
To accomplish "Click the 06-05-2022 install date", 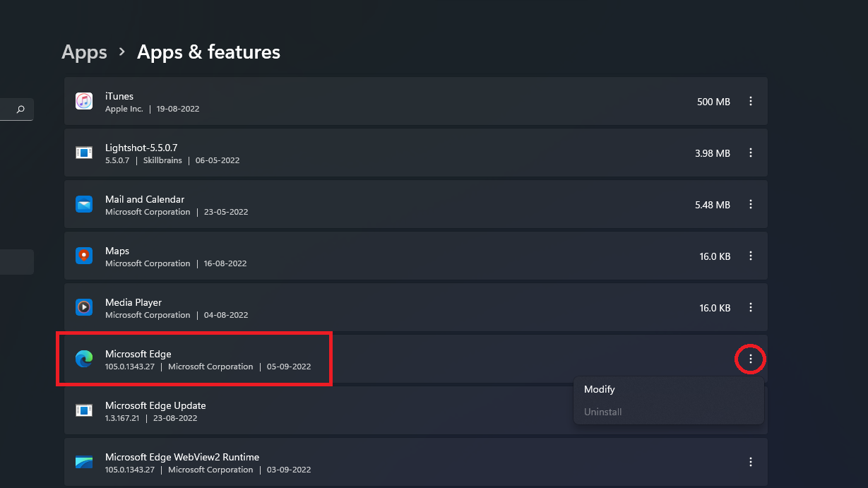I will [218, 160].
